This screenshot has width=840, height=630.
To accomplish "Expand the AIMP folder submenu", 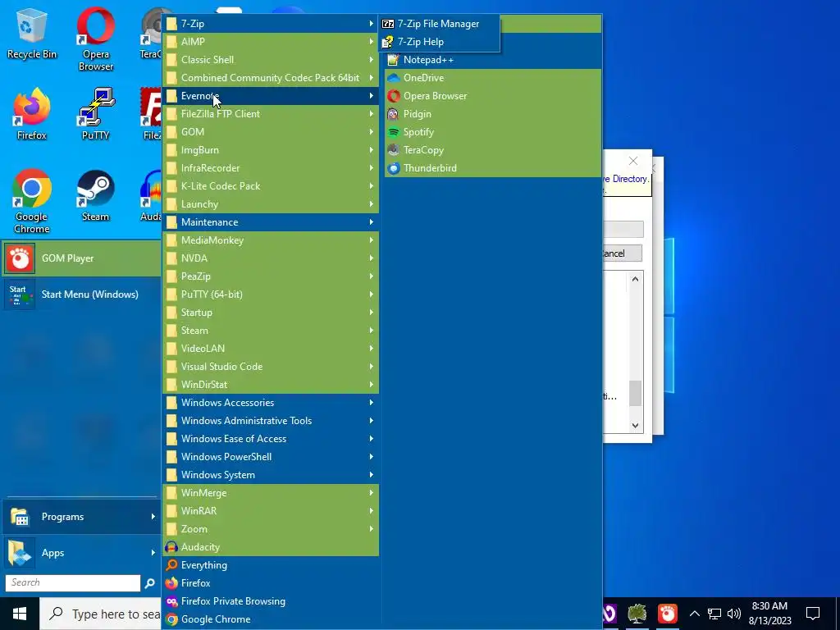I will 271,42.
